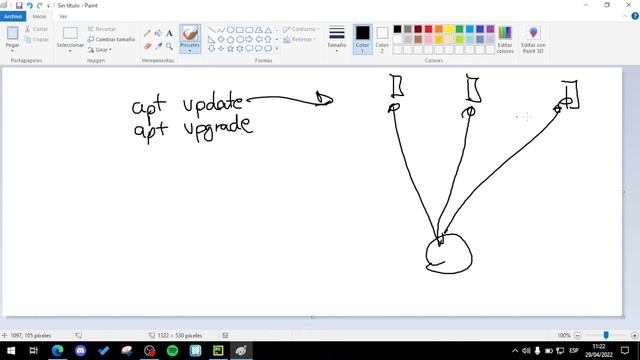The width and height of the screenshot is (640, 360).
Task: Launch Microsoft Edge from taskbar
Action: (58, 351)
